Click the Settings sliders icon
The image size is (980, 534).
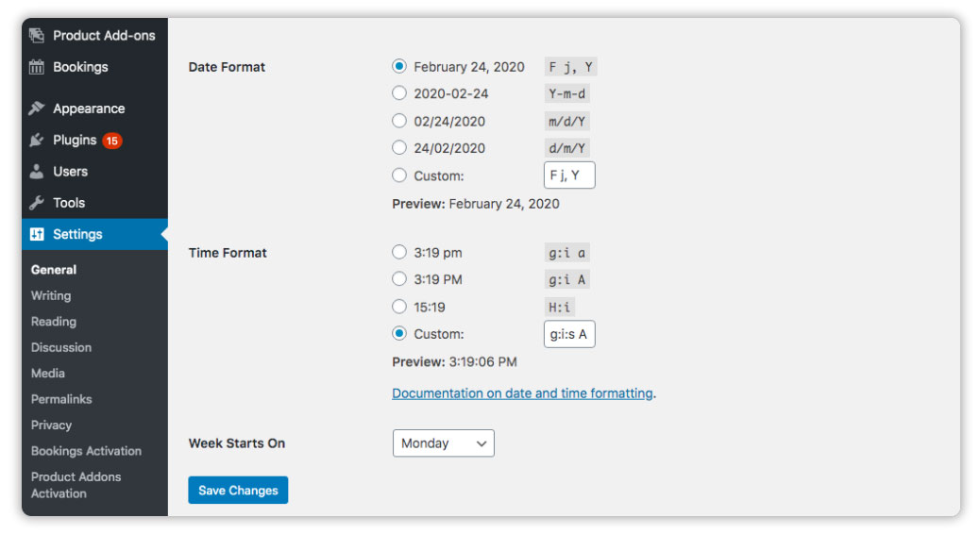(37, 234)
